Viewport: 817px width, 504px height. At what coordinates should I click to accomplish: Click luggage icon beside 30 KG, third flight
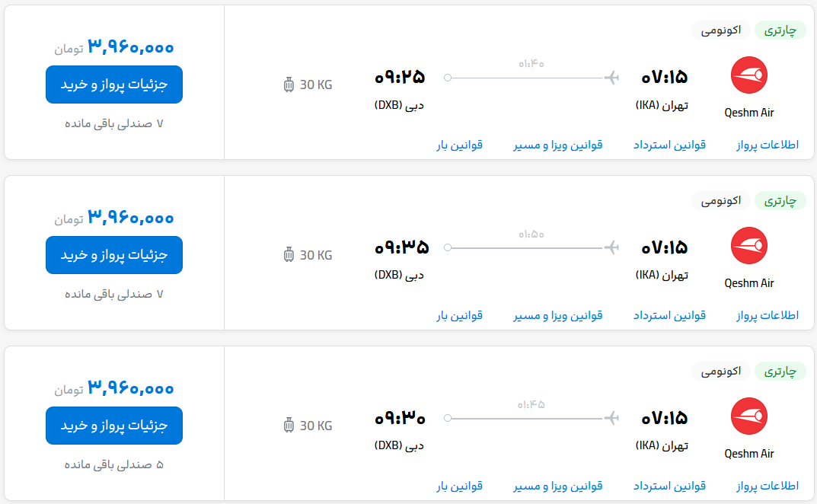click(x=289, y=426)
